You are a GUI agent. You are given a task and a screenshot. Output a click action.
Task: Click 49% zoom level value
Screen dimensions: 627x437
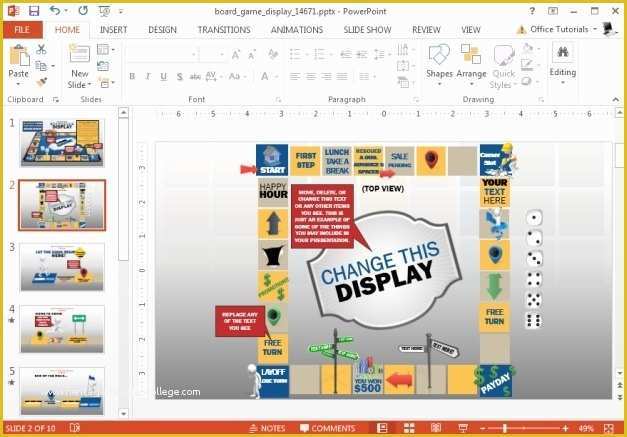click(586, 428)
